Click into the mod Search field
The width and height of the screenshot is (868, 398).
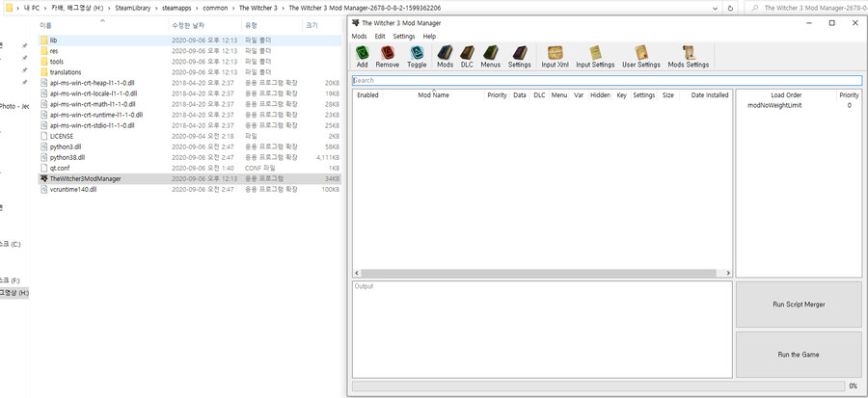(x=607, y=81)
